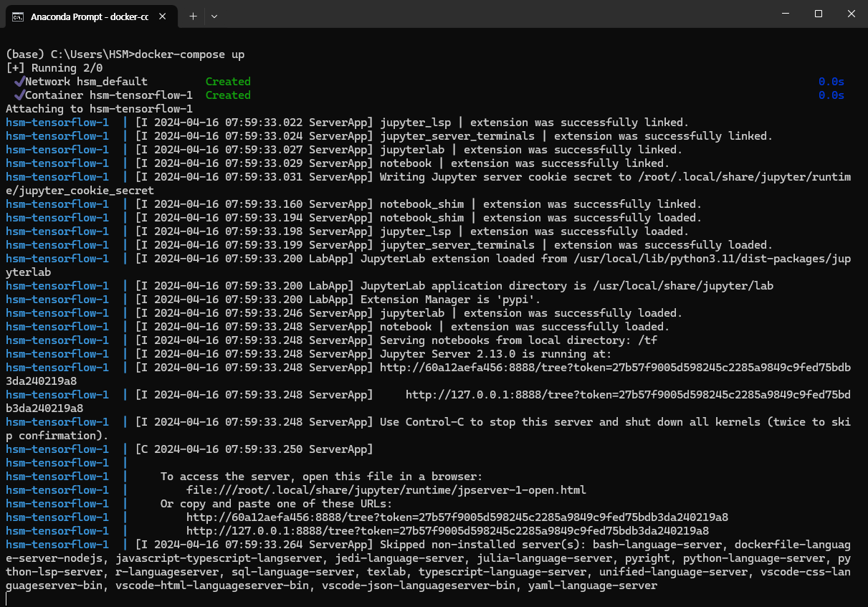Click the 0.0s time in the Container row
Viewport: 868px width, 607px height.
pyautogui.click(x=831, y=95)
